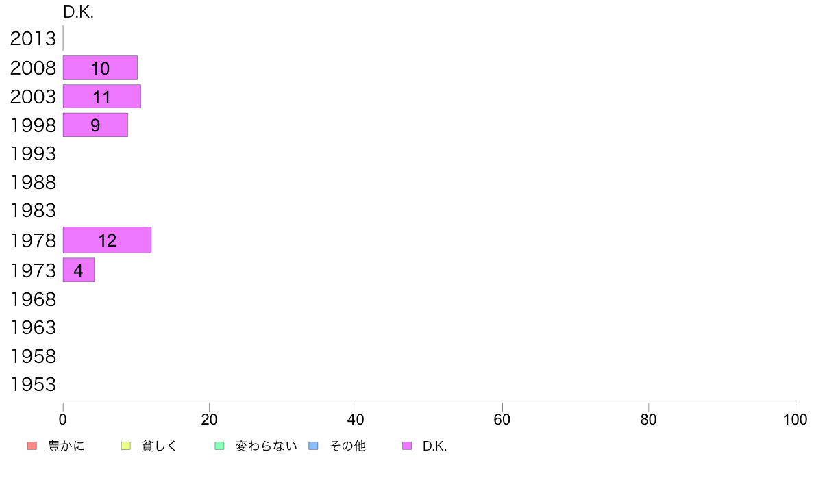Click the 1988 year label
This screenshot has height=504, width=814.
click(33, 183)
